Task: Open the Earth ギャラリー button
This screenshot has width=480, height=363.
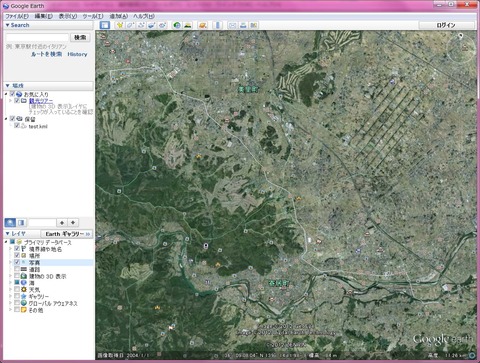Action: [x=67, y=234]
